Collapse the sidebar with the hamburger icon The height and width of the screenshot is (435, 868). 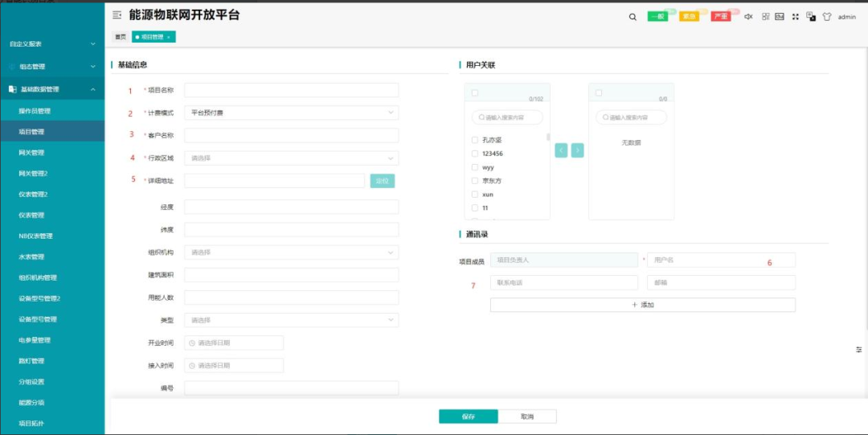pyautogui.click(x=117, y=15)
